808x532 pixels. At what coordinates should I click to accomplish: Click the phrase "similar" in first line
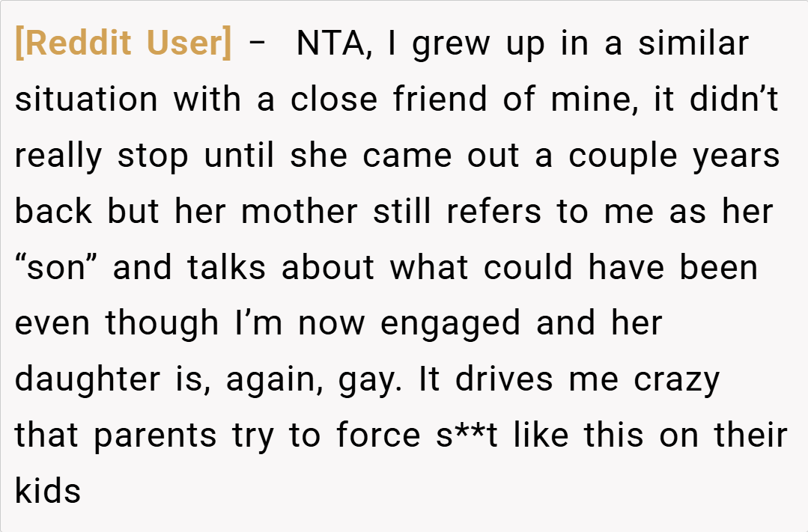point(693,43)
